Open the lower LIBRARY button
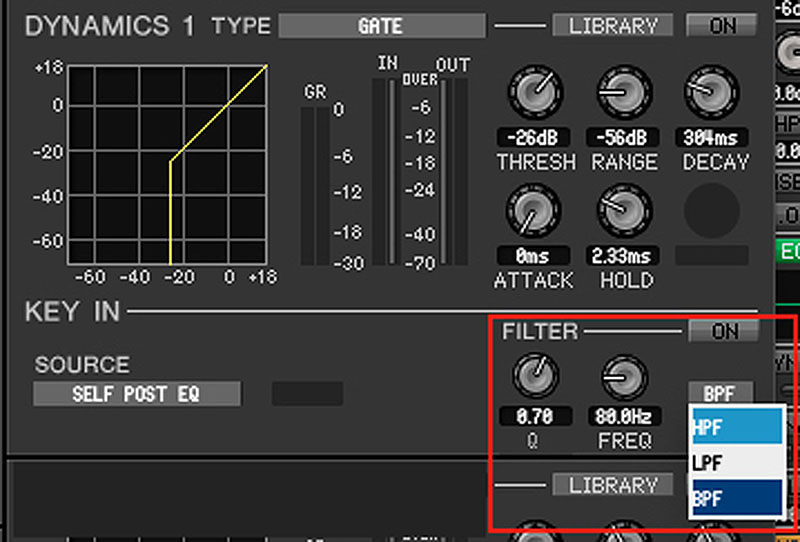Screen dimensions: 800x542 point(613,485)
